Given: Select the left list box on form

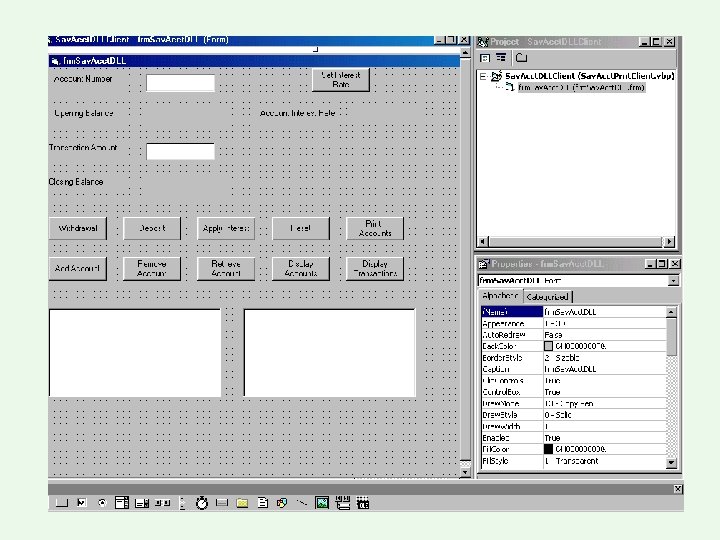Looking at the screenshot, I should (135, 353).
